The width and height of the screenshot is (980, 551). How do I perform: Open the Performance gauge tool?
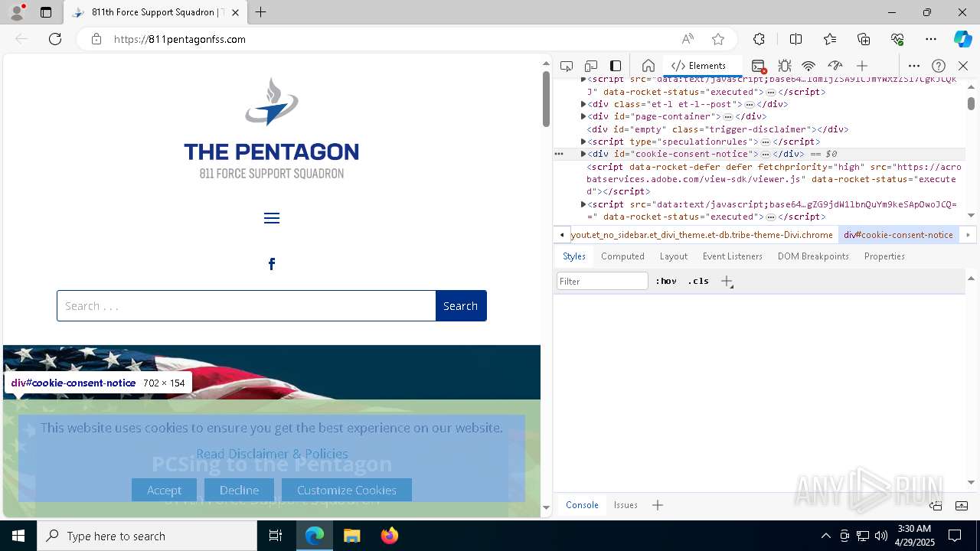click(835, 66)
